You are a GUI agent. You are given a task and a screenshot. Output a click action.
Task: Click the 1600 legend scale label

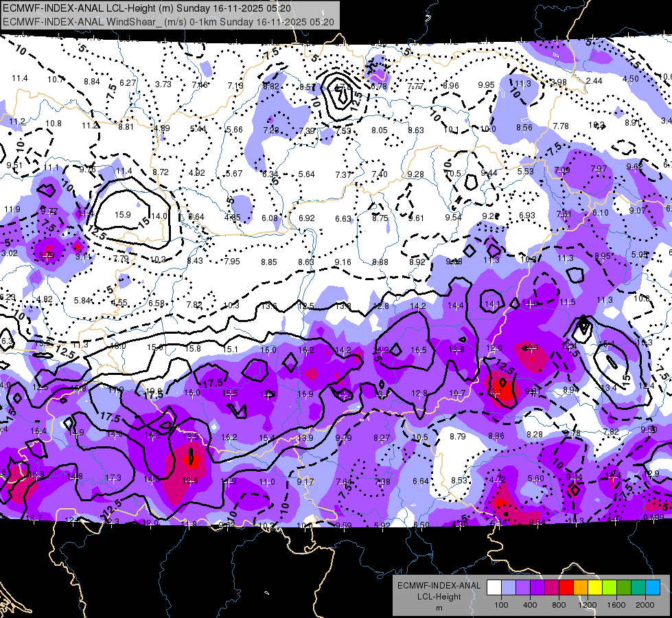[616, 605]
